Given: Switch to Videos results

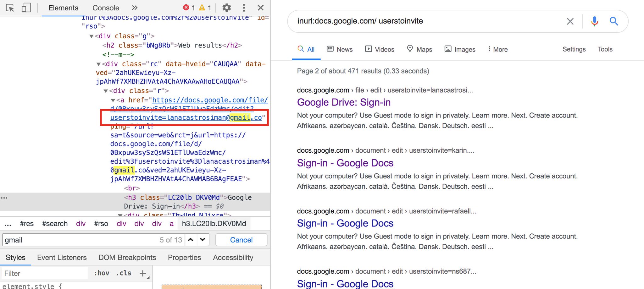Looking at the screenshot, I should tap(380, 49).
